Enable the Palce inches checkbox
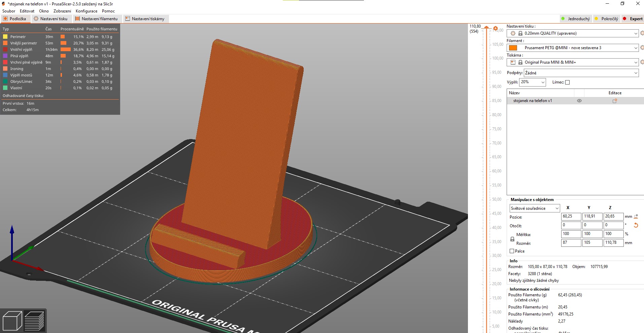The height and width of the screenshot is (333, 644). [512, 251]
